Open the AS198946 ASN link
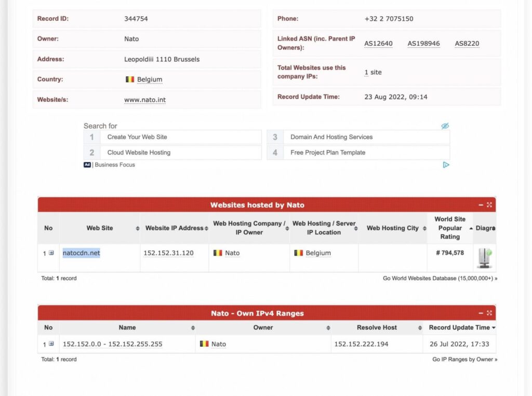This screenshot has height=396, width=532. (423, 44)
